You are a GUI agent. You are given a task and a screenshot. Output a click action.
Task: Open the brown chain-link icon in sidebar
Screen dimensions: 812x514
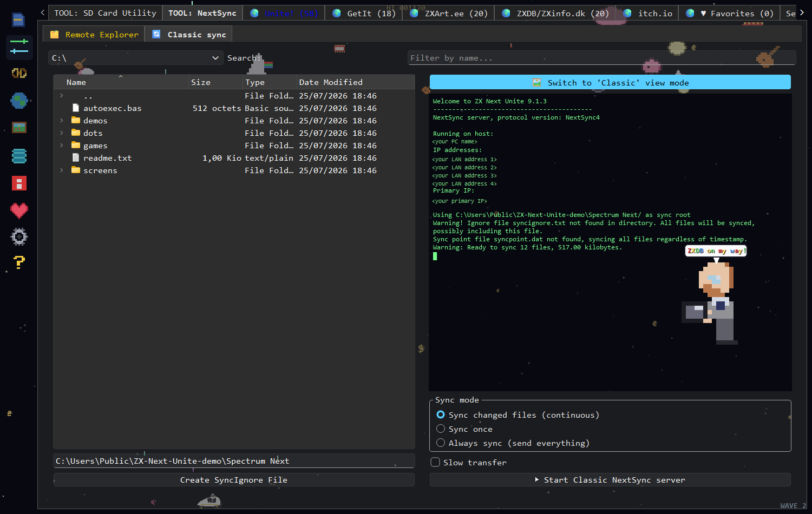coord(19,73)
